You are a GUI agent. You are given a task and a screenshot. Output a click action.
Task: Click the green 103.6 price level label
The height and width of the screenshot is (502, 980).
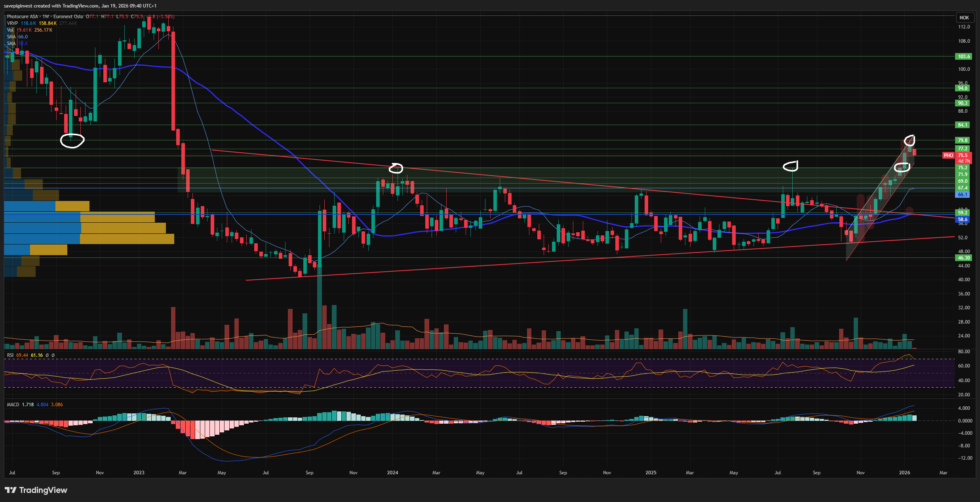pyautogui.click(x=963, y=57)
